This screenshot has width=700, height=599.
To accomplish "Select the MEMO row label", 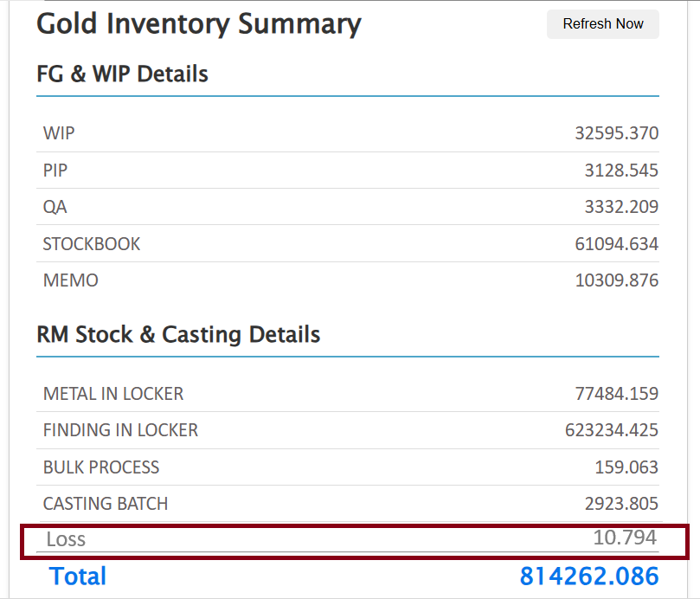I will pyautogui.click(x=71, y=280).
